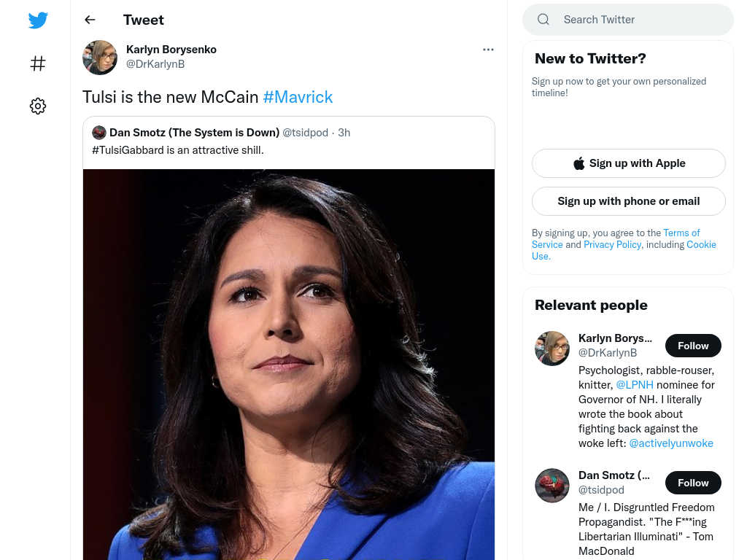Image resolution: width=747 pixels, height=560 pixels.
Task: Click the Twitter bird home icon
Action: point(38,20)
